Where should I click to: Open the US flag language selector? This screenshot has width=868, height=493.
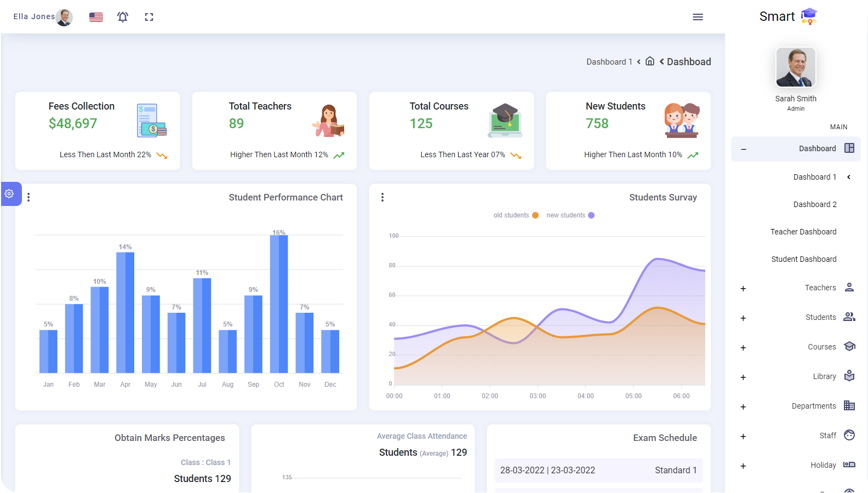pos(96,17)
